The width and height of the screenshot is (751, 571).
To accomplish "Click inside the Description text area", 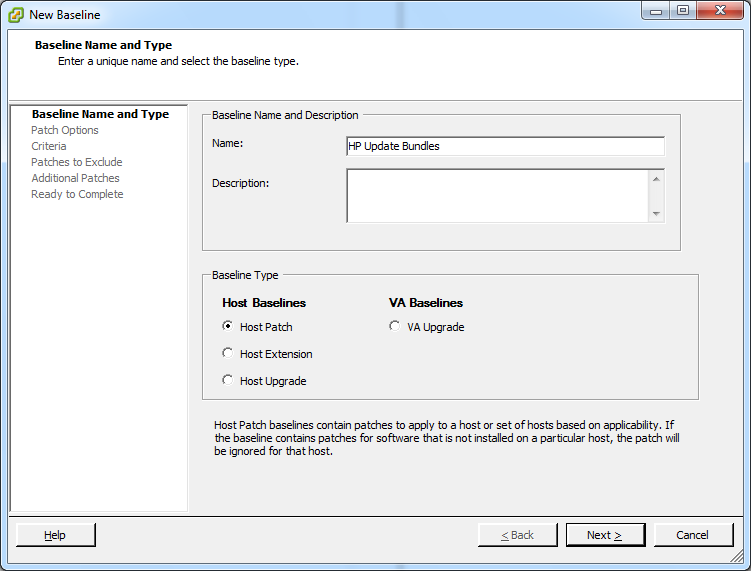I will point(497,195).
